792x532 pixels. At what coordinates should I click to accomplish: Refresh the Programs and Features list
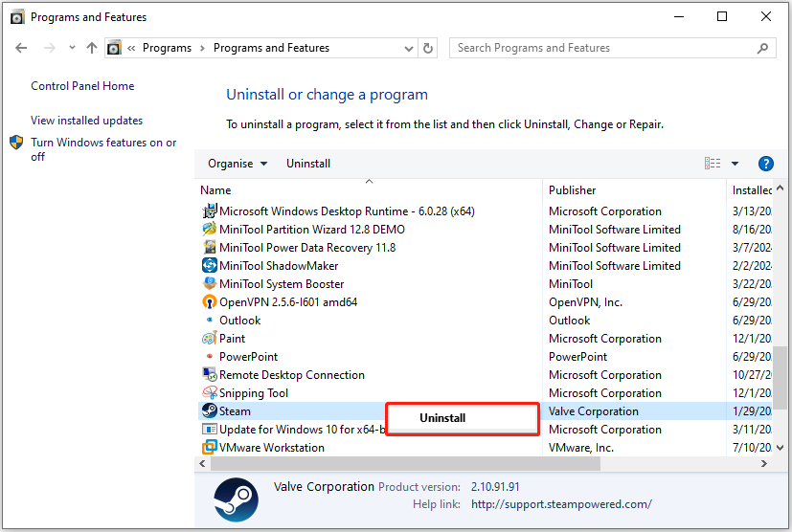428,48
